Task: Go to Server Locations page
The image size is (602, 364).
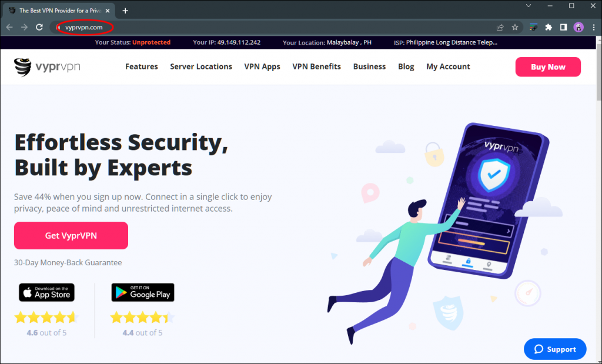Action: coord(201,66)
